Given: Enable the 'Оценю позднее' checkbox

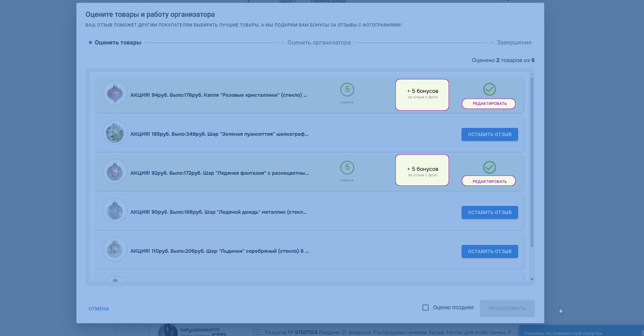Looking at the screenshot, I should [425, 308].
